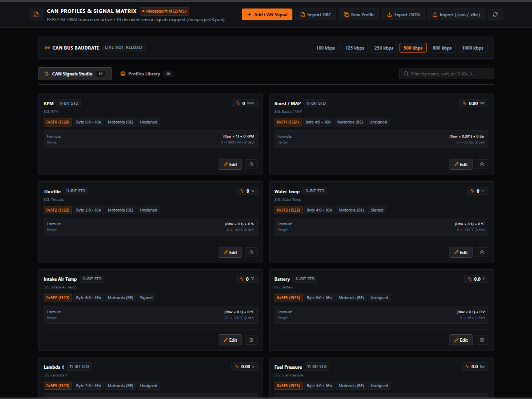Click the LIVE HOT-RELOAD badge
The height and width of the screenshot is (399, 532).
coord(123,47)
